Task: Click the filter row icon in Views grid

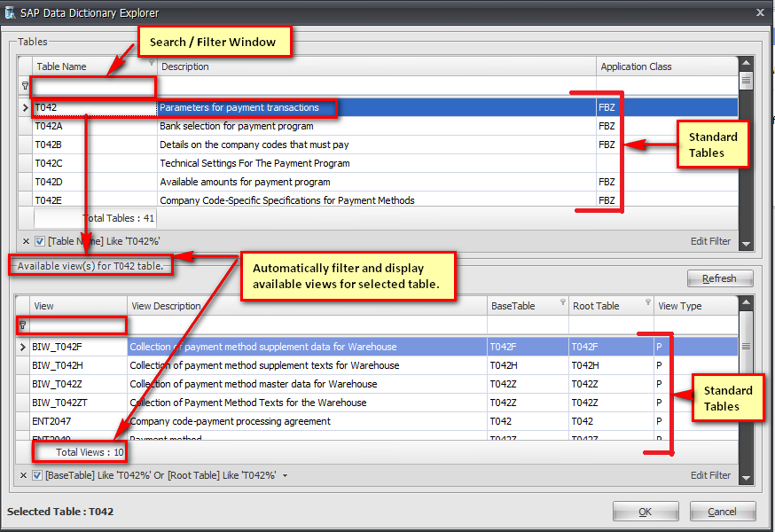Action: (x=23, y=325)
